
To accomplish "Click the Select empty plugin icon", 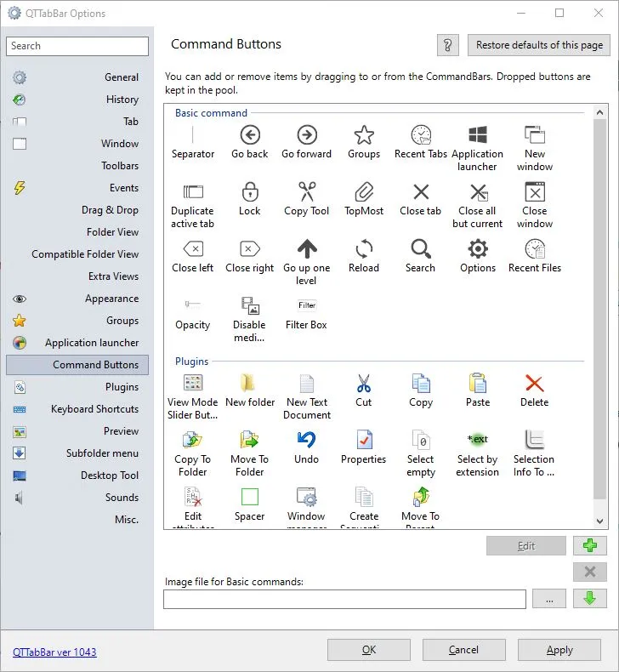I will pyautogui.click(x=421, y=440).
